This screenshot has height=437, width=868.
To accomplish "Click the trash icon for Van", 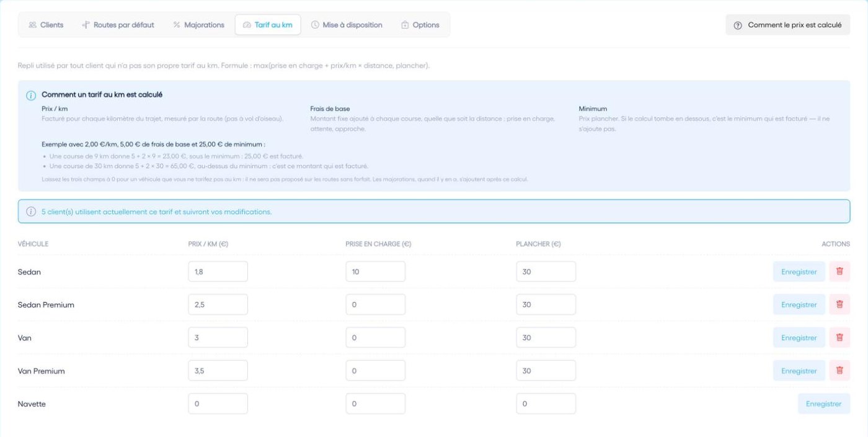I will (x=839, y=338).
